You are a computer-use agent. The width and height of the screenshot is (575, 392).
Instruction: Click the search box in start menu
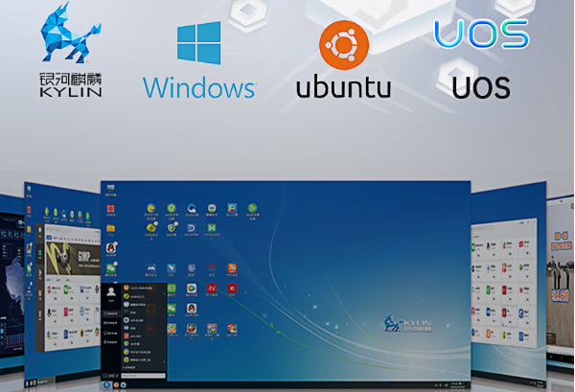(144, 374)
